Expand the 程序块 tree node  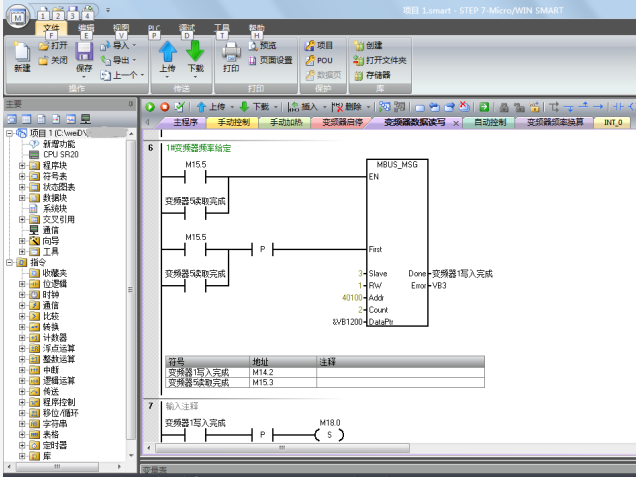[x=22, y=166]
